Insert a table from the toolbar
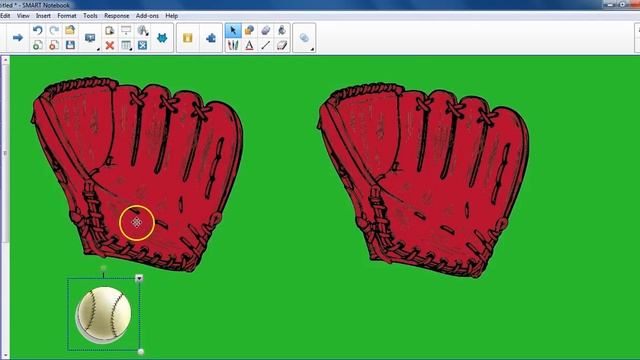Viewport: 640px width, 360px height. (126, 45)
